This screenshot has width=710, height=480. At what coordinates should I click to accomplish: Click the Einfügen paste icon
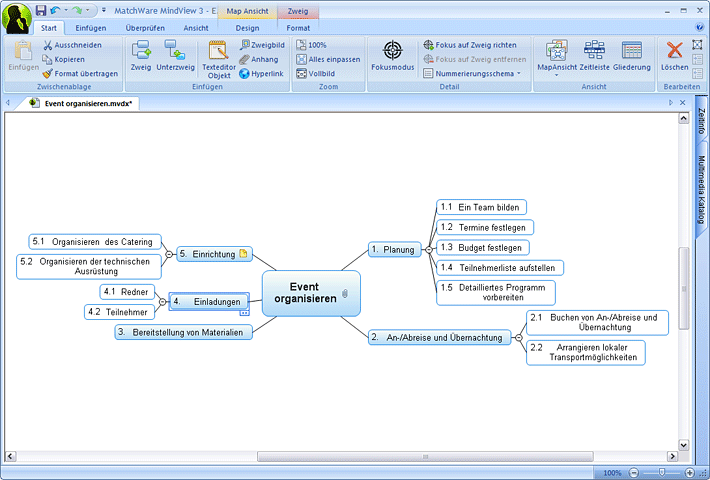coord(23,51)
